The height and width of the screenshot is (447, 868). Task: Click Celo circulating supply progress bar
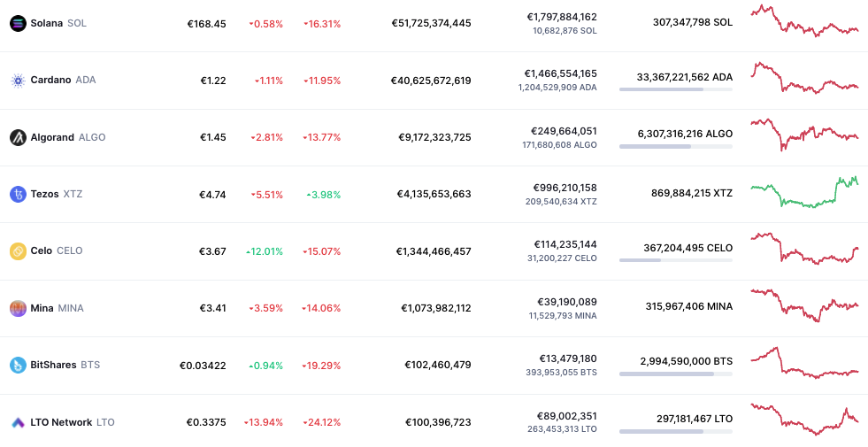(676, 259)
